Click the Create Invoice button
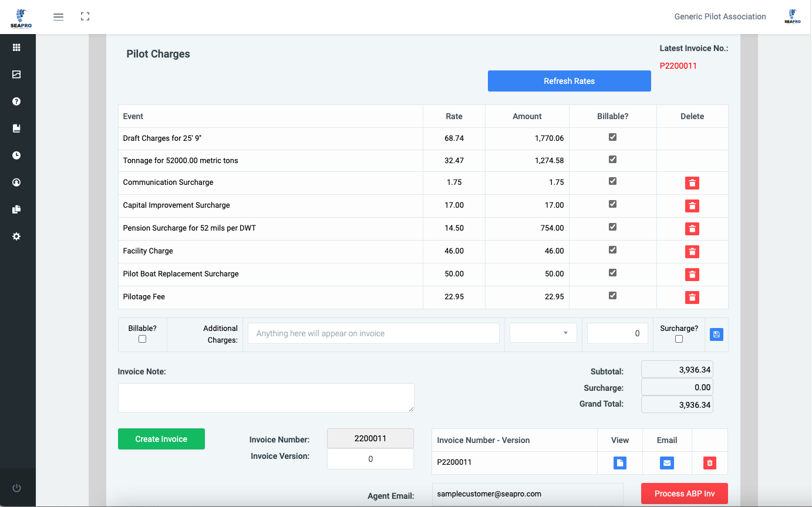Viewport: 812px width, 507px height. point(161,439)
